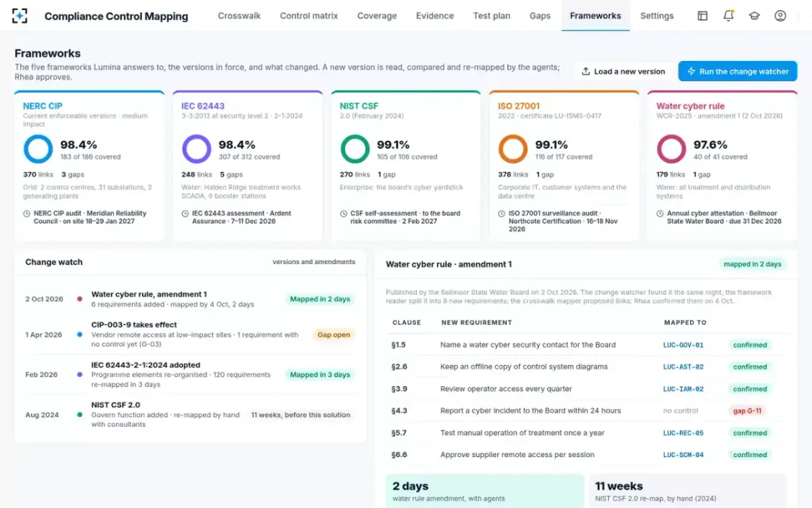This screenshot has width=812, height=508.
Task: Open mapped control LUC-REC-05
Action: [x=683, y=433]
